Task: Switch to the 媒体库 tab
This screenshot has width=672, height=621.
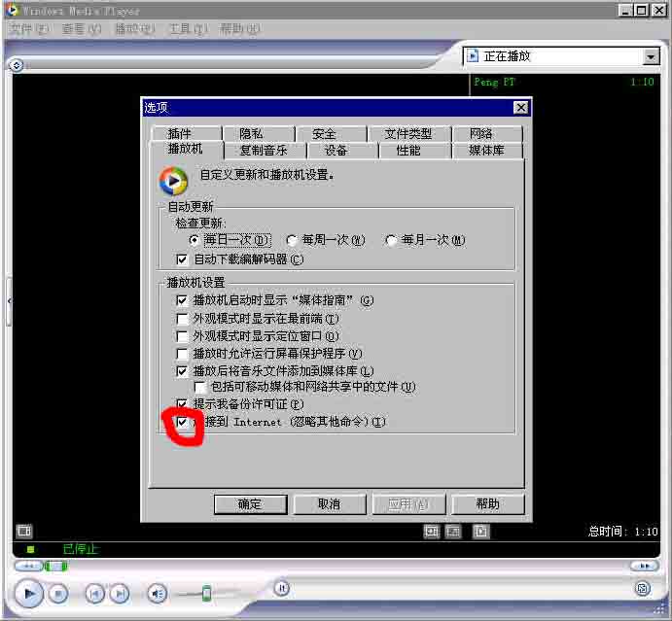Action: 486,151
